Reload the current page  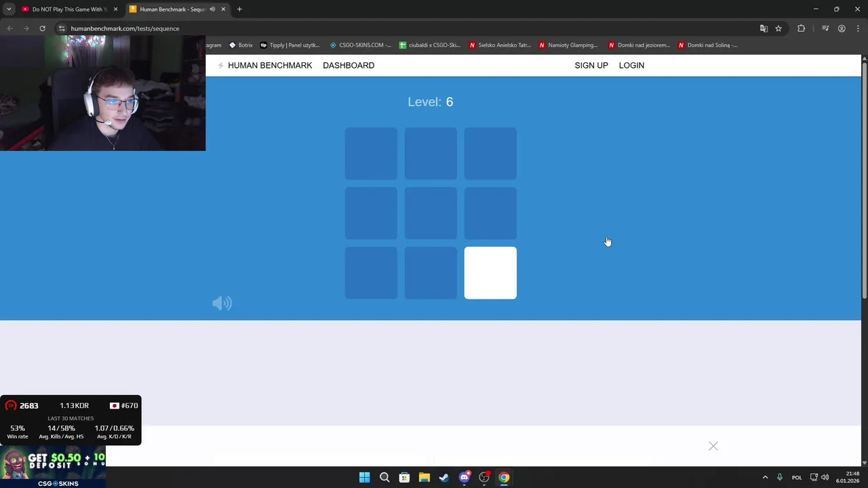click(x=42, y=28)
